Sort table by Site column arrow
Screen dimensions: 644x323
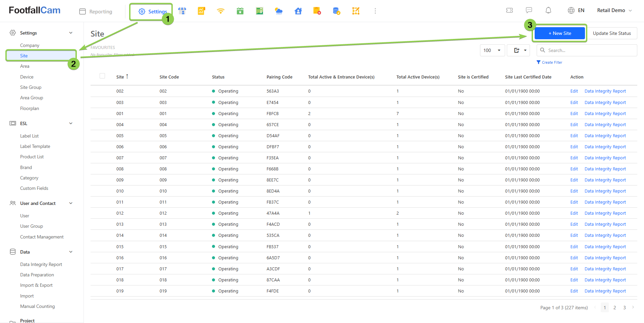pos(127,77)
